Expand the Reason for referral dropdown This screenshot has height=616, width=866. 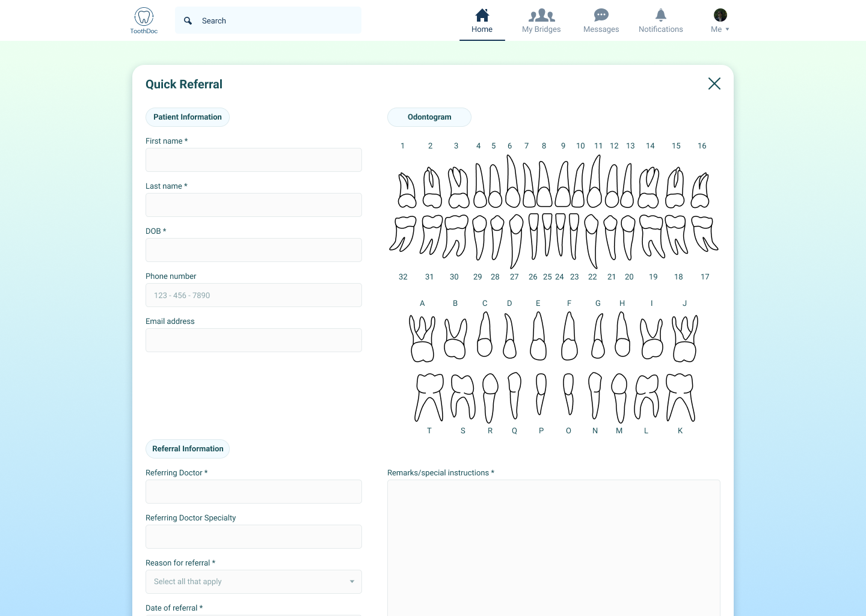(x=254, y=582)
